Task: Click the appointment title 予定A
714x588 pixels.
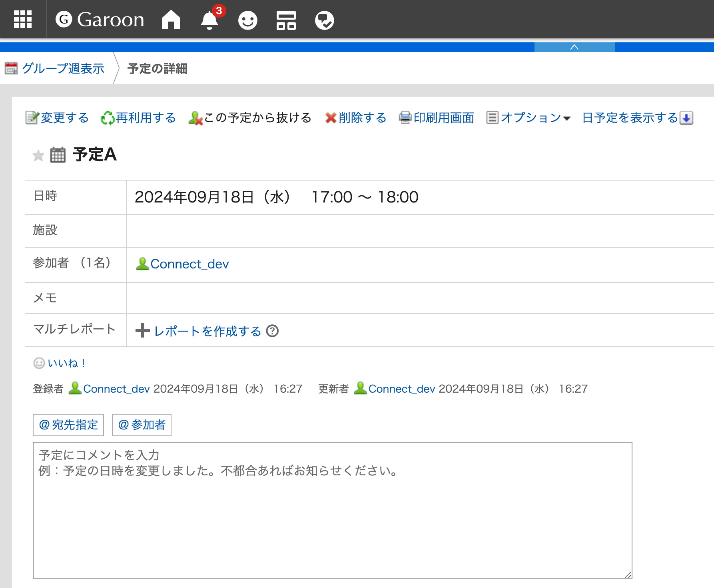Action: click(x=95, y=155)
